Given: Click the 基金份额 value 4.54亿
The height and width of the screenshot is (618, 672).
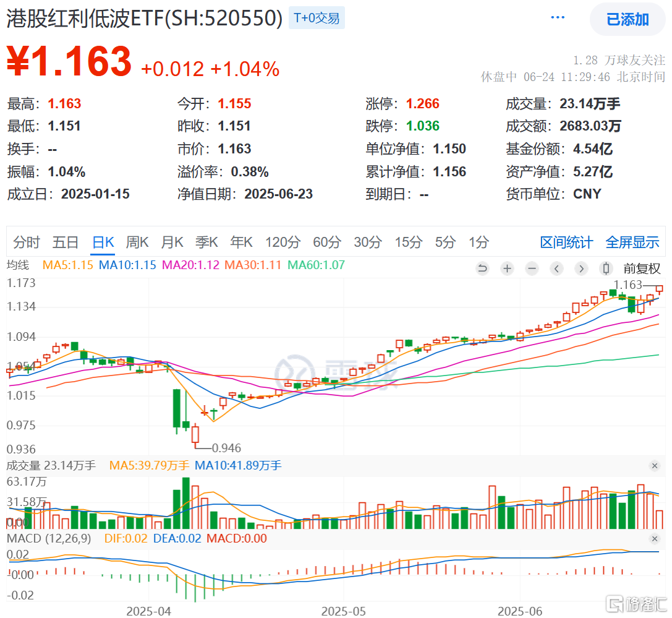Looking at the screenshot, I should [x=593, y=149].
